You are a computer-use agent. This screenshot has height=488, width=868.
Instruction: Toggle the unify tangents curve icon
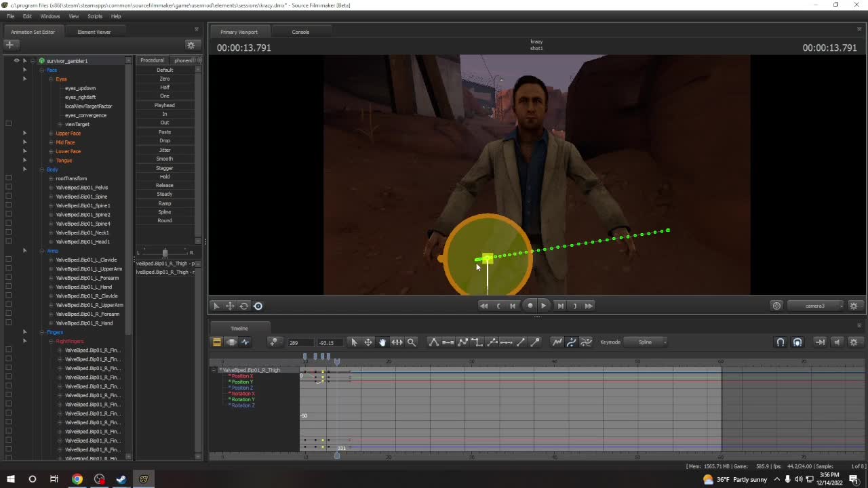click(x=572, y=342)
